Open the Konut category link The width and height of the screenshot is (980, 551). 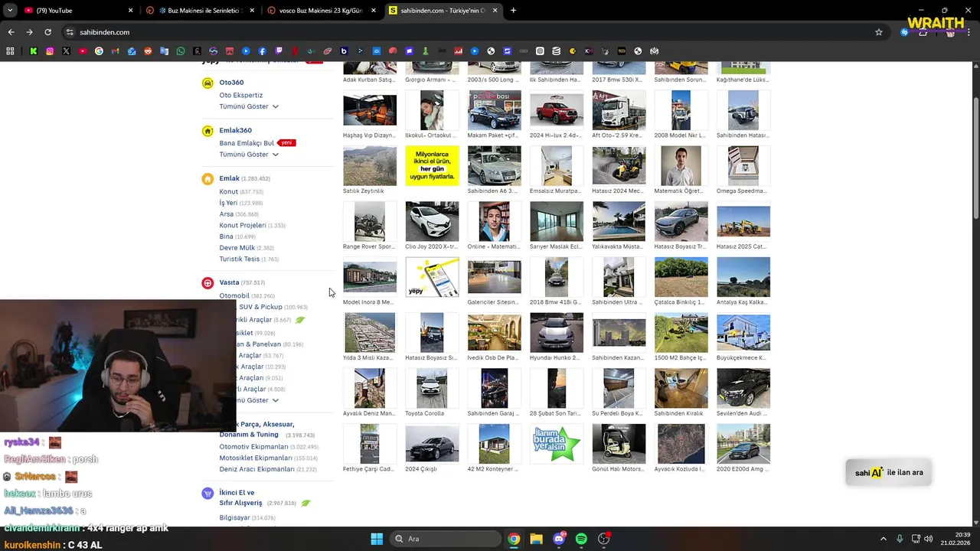[228, 192]
